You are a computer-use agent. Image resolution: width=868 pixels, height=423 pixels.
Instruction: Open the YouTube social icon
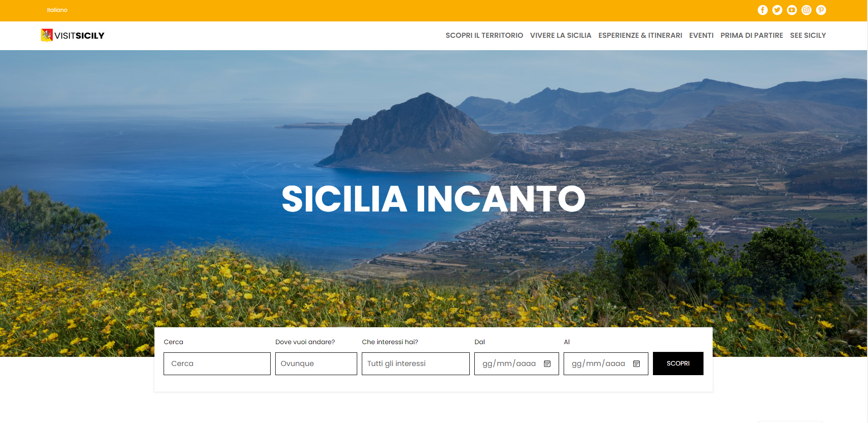[792, 10]
